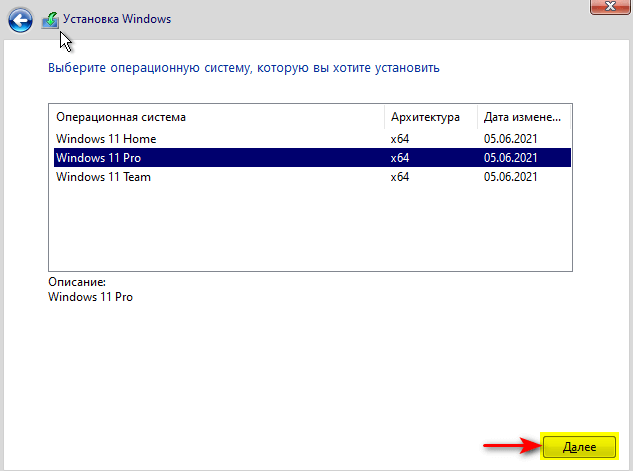This screenshot has width=633, height=471.
Task: Click x64 in the Windows 11 Pro row
Action: click(x=400, y=157)
